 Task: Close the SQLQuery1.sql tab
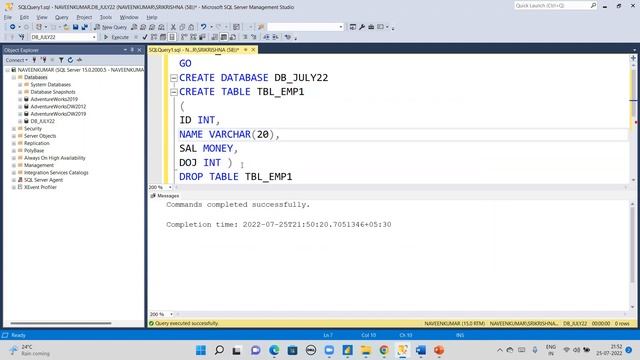tap(253, 50)
